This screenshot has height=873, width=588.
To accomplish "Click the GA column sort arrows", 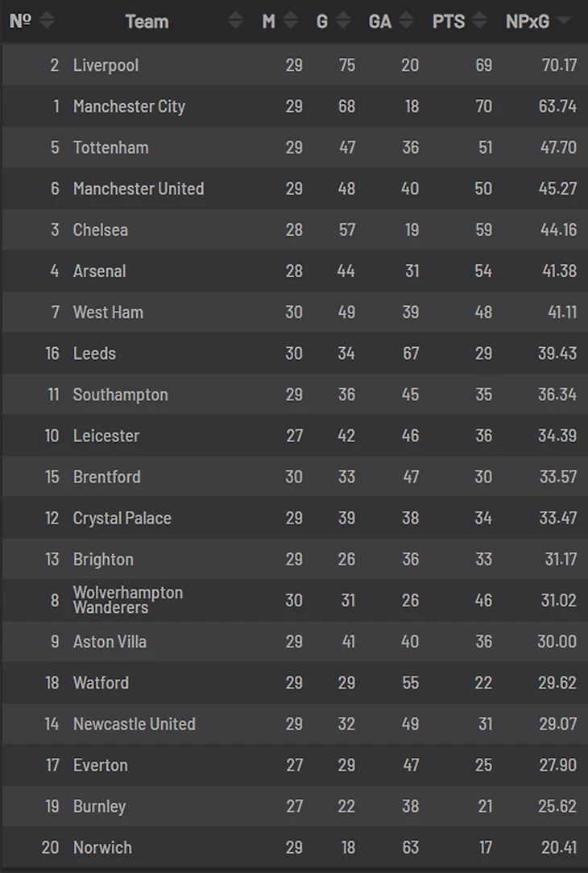I will click(x=407, y=21).
